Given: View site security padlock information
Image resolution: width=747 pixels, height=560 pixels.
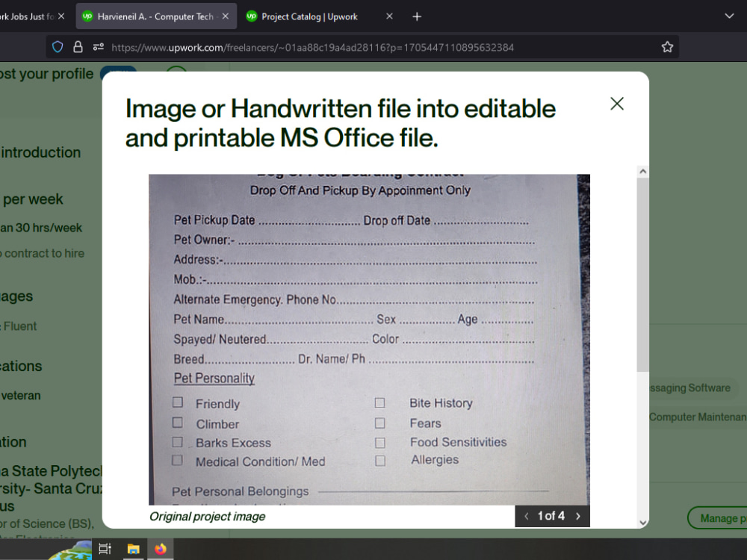Looking at the screenshot, I should pos(78,47).
